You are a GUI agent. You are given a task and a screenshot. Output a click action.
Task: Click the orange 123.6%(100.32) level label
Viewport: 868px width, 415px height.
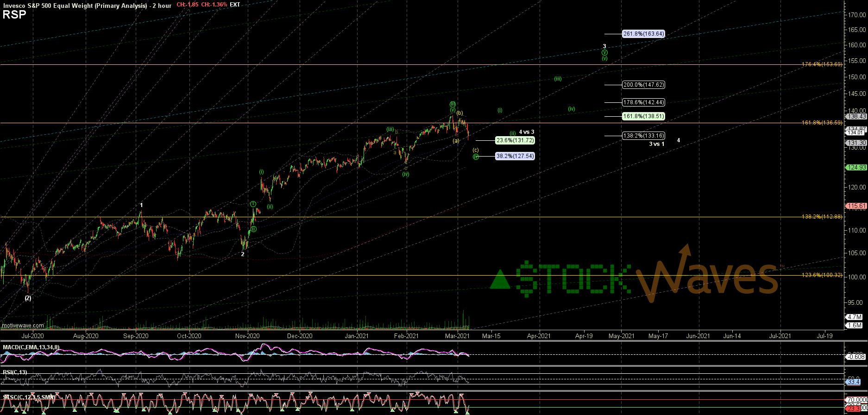pos(822,275)
